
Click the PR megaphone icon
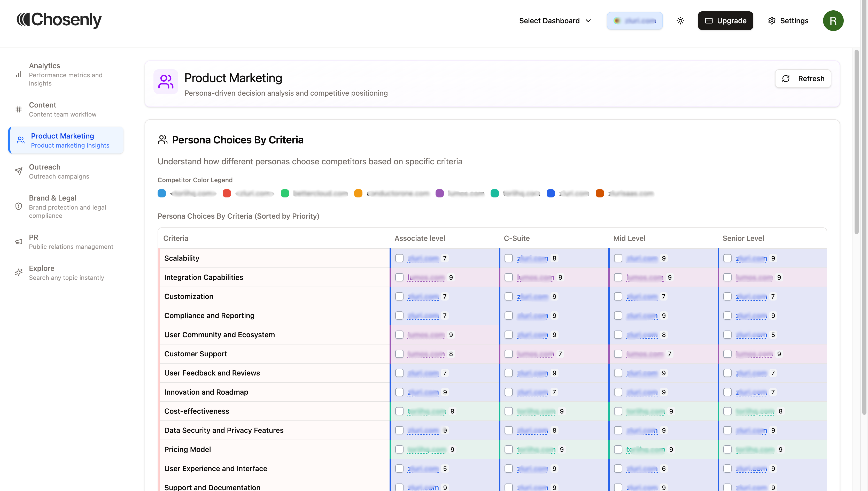point(19,241)
